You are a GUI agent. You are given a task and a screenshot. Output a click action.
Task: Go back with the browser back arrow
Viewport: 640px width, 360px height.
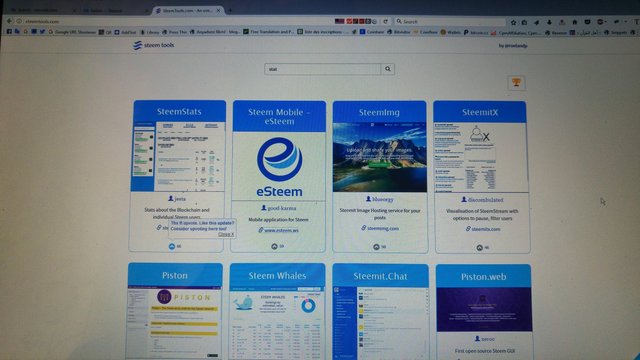[x=9, y=21]
